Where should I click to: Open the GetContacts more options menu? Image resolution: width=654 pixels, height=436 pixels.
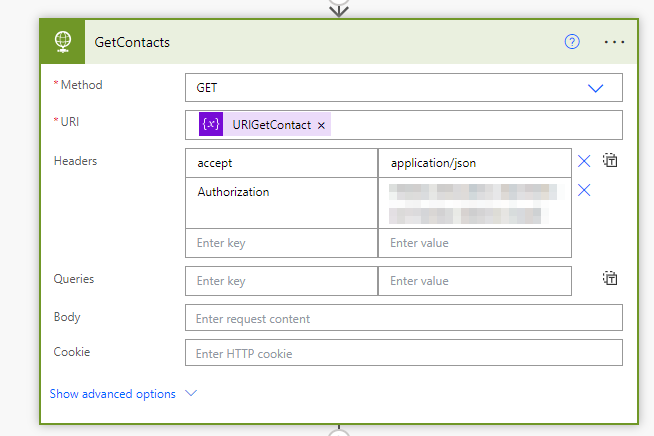click(615, 42)
